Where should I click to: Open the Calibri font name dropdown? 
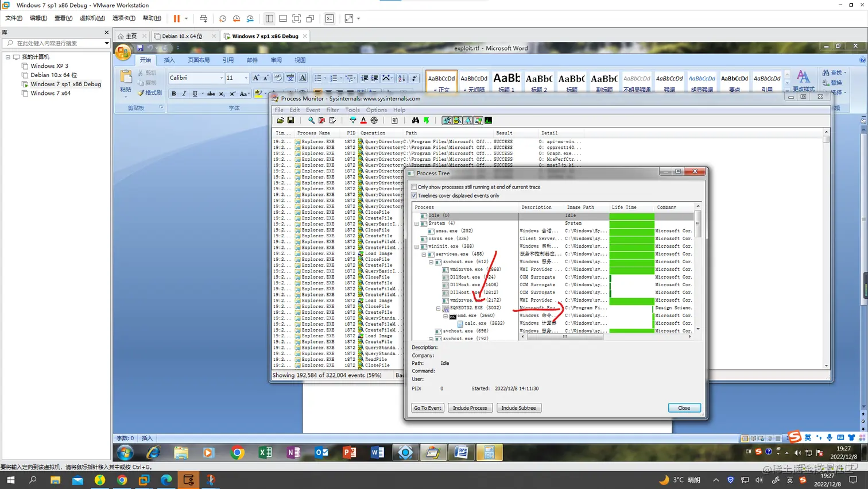pyautogui.click(x=222, y=78)
